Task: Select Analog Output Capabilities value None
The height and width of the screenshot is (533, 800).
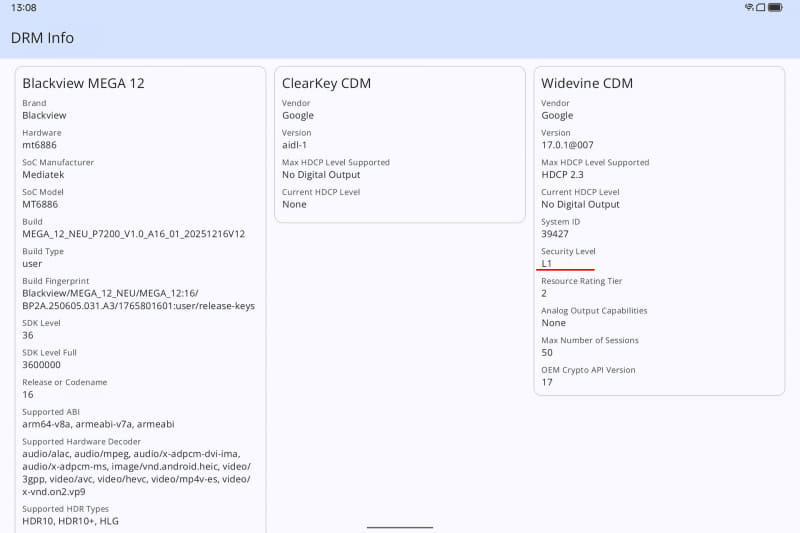Action: (554, 323)
